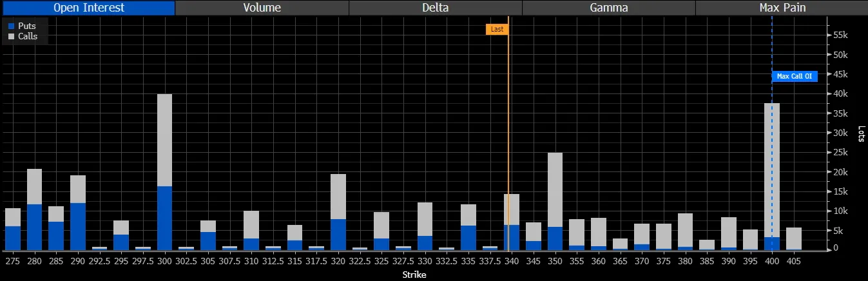Click the blue Puts legend swatch
868x281 pixels.
(12, 26)
